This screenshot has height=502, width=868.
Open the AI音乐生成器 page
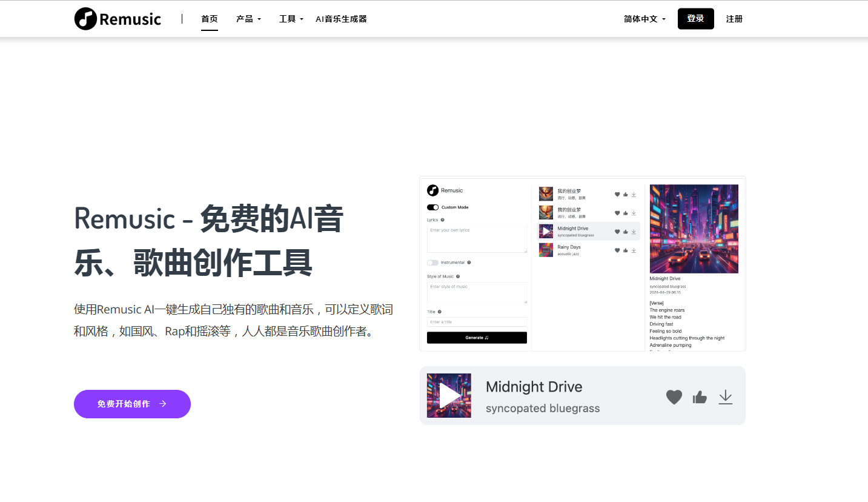coord(341,19)
